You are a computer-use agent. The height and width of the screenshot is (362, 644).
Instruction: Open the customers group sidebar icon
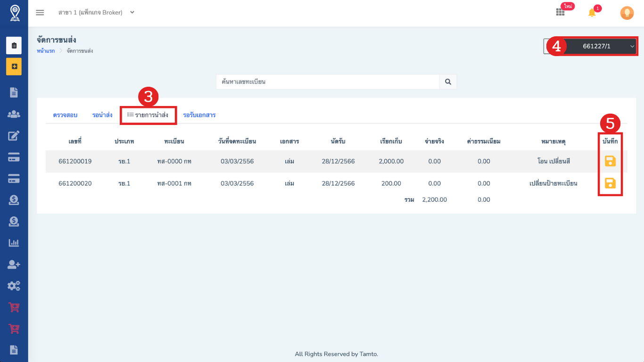point(14,114)
